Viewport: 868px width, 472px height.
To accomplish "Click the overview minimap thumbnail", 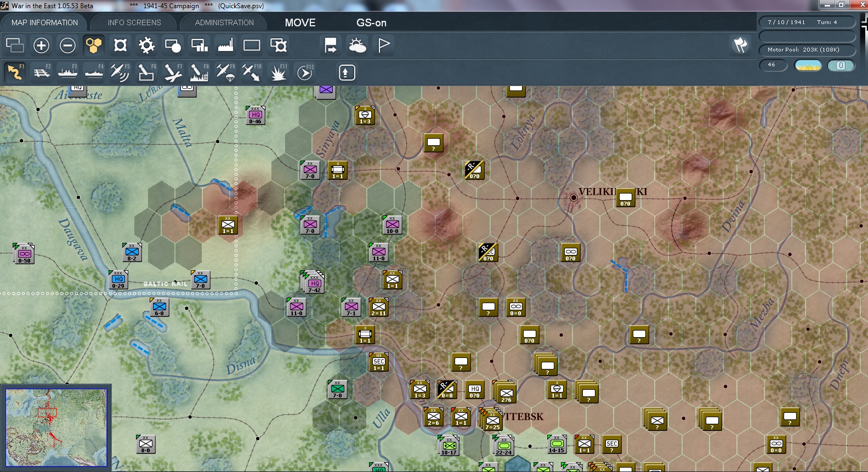I will [x=56, y=428].
